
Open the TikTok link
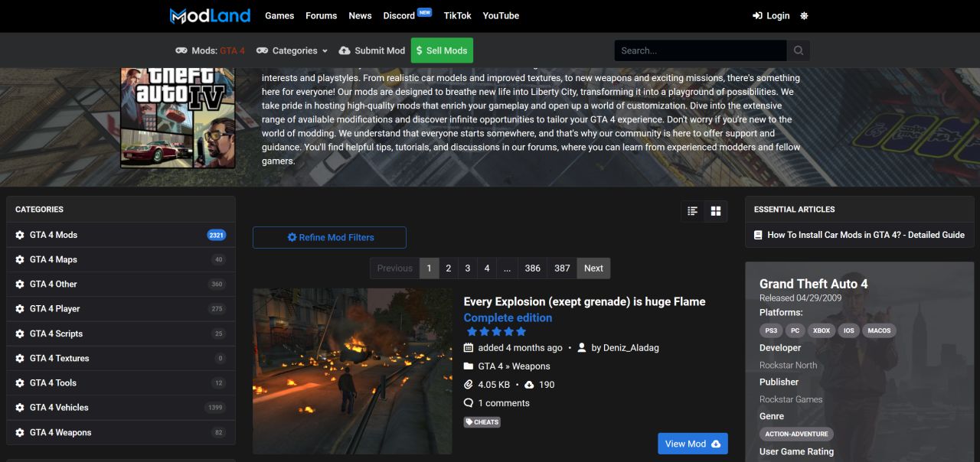click(x=457, y=15)
